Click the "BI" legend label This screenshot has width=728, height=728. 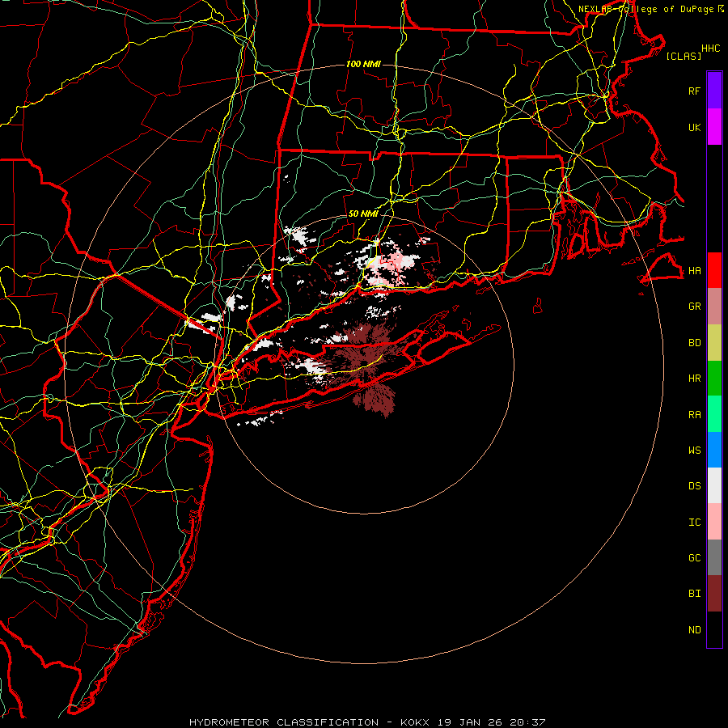(x=694, y=594)
